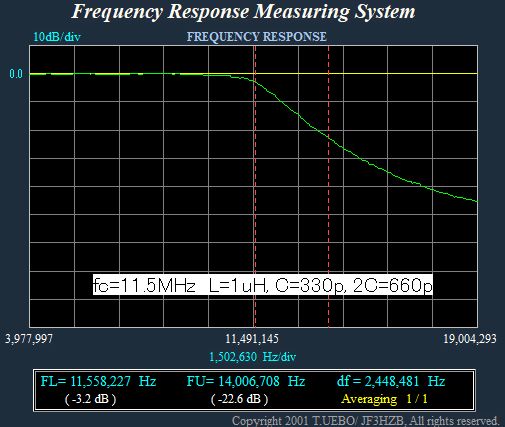
Task: Click the FU frequency readout 14,006,708 Hz
Action: click(246, 381)
